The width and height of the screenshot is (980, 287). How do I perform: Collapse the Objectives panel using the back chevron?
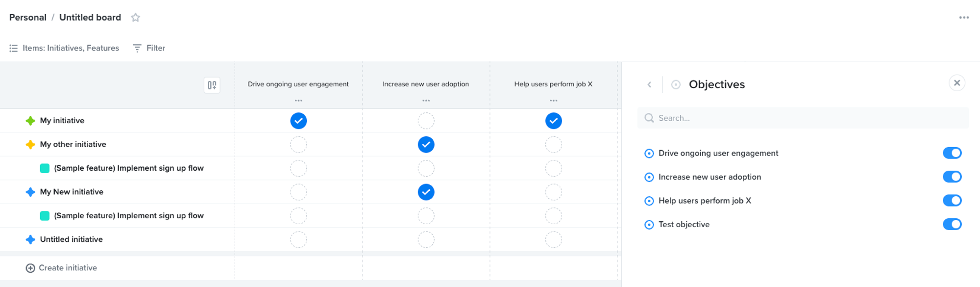[649, 84]
